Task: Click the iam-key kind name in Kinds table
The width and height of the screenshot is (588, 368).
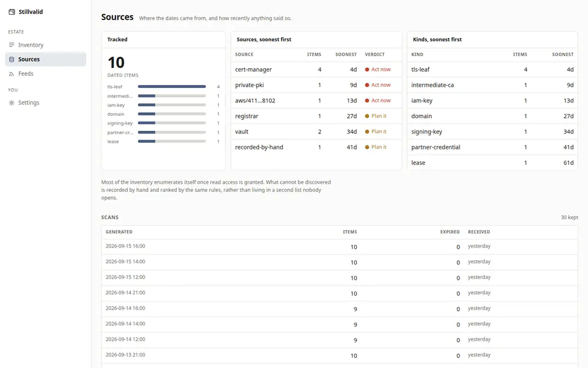Action: click(x=422, y=101)
